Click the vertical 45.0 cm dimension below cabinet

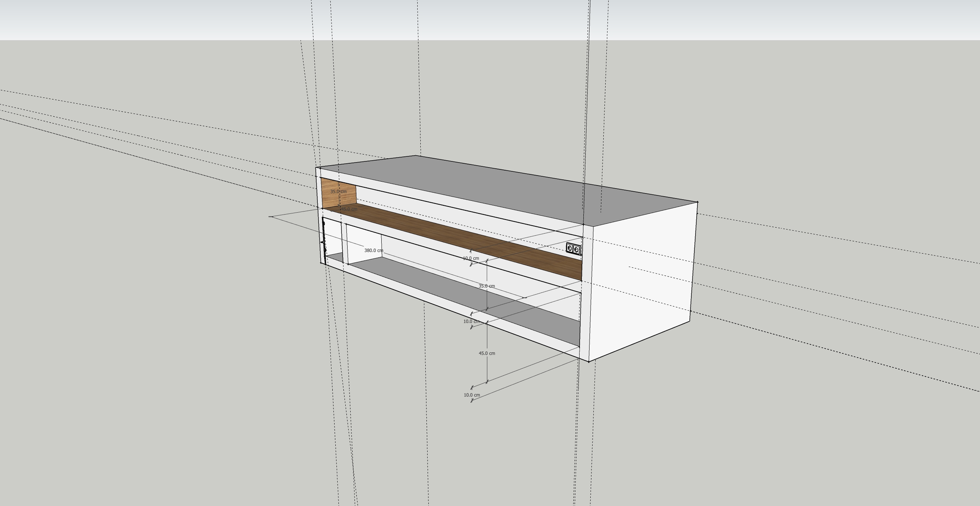(487, 353)
